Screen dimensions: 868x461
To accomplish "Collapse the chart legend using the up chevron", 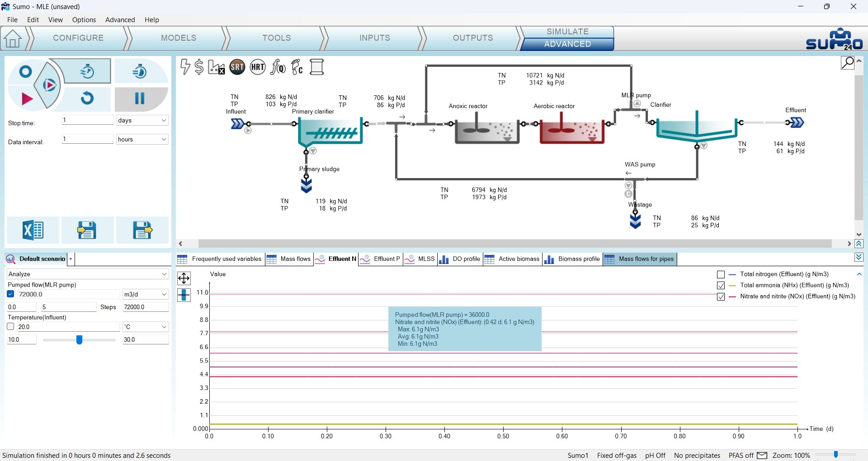I will tap(859, 274).
